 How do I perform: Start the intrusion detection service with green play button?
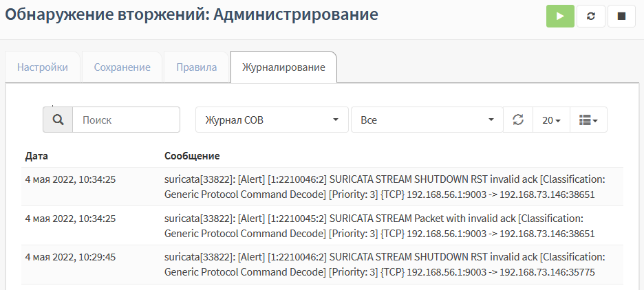pos(560,16)
